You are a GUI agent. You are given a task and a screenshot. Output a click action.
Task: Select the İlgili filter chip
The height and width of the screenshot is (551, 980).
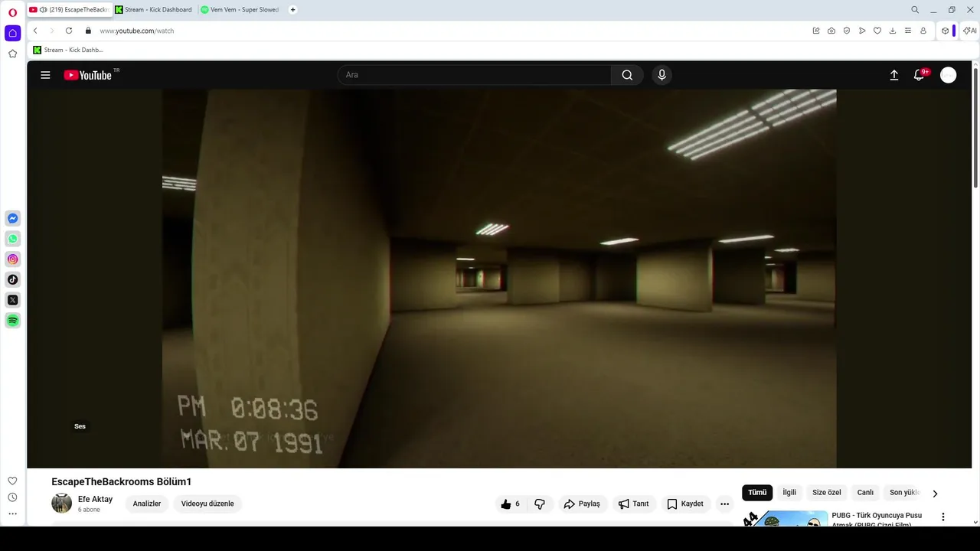pyautogui.click(x=789, y=493)
